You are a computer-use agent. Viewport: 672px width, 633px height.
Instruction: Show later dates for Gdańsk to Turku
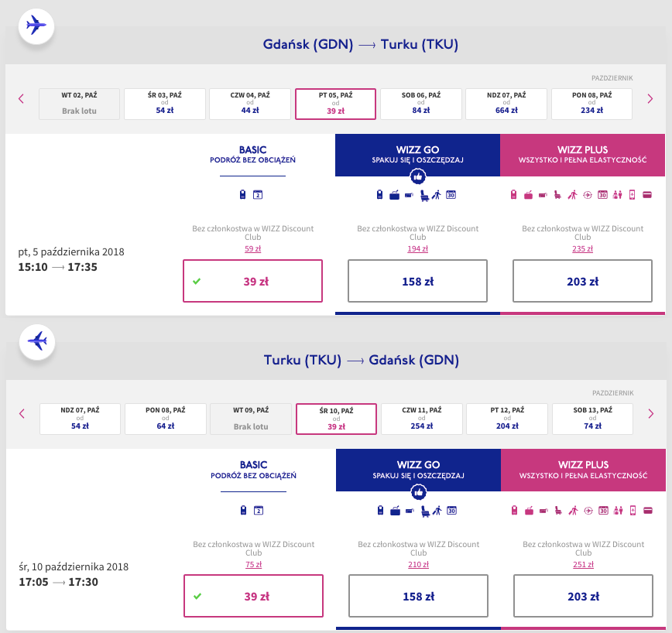[x=650, y=99]
